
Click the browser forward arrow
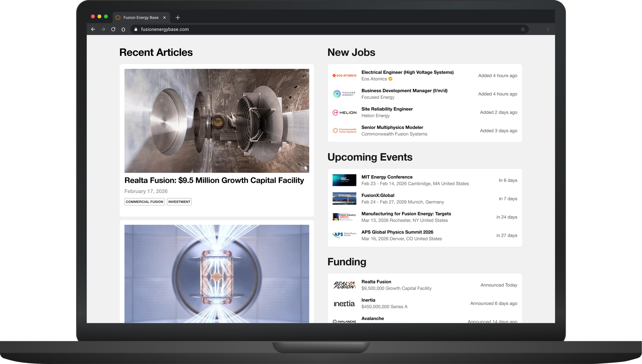click(103, 29)
